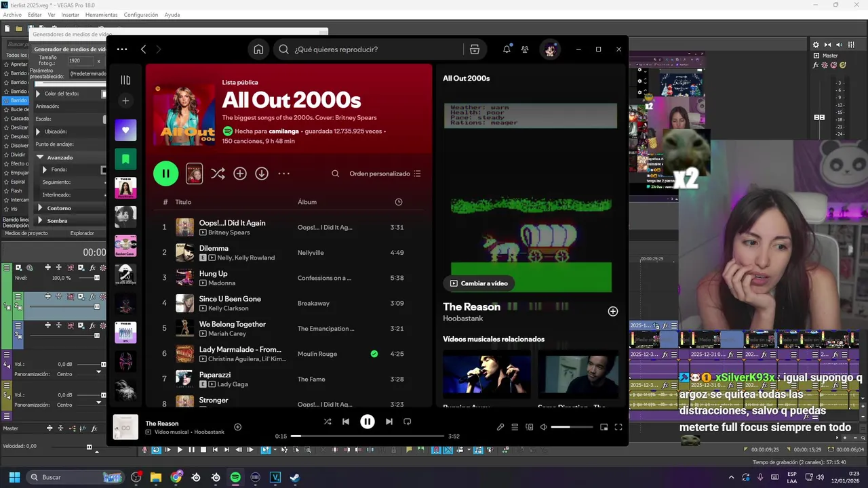Open Your Library in Spotify sidebar
The height and width of the screenshot is (488, 868).
tap(125, 80)
